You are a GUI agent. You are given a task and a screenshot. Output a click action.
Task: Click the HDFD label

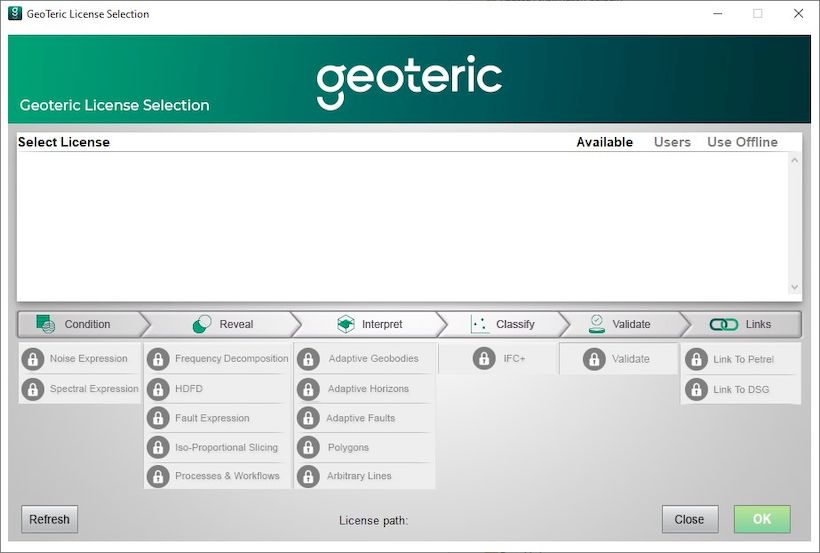(x=189, y=389)
